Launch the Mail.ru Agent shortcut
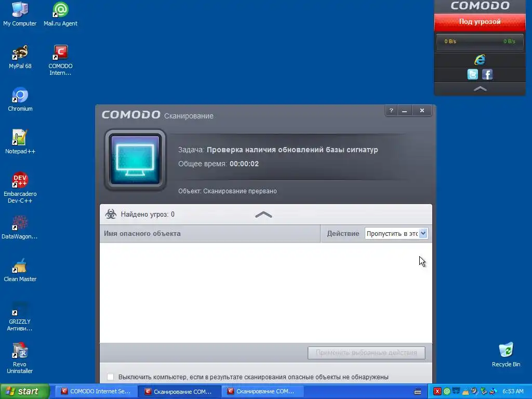 [60, 14]
